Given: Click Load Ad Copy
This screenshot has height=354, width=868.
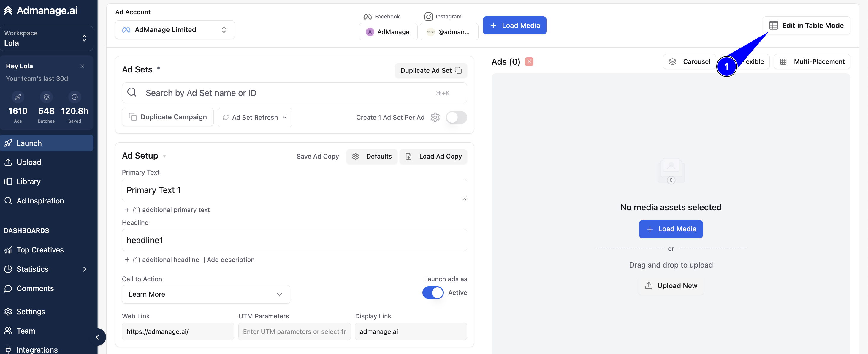Looking at the screenshot, I should [x=433, y=157].
